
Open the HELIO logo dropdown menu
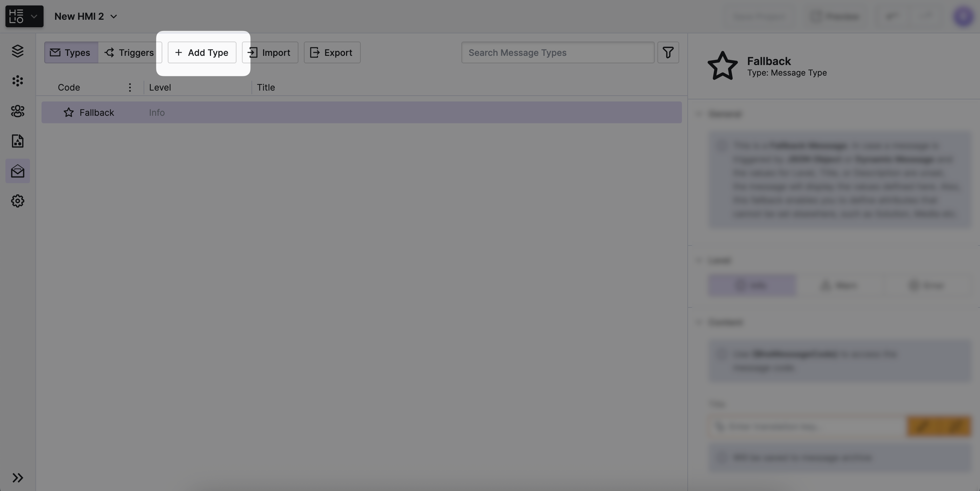24,16
